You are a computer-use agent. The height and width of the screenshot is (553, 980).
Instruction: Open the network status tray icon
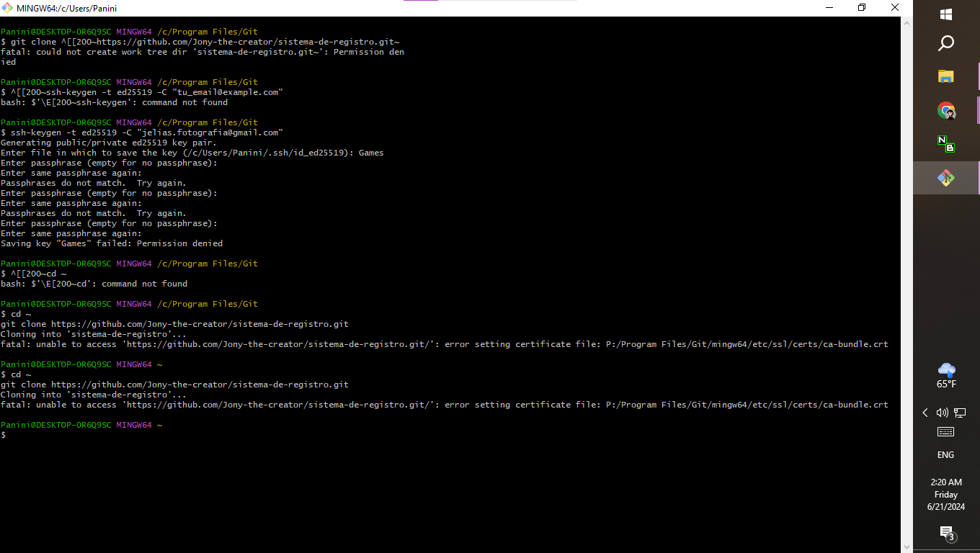pos(960,413)
